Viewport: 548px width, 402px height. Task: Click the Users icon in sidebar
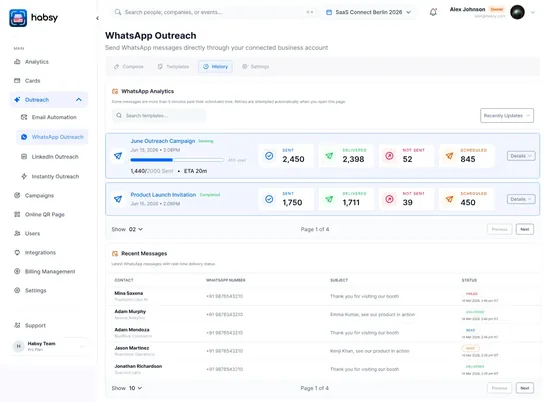pos(17,233)
